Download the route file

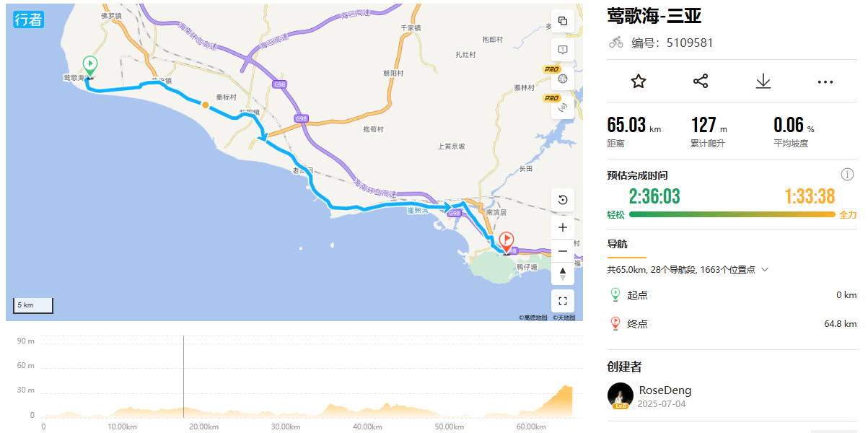(763, 81)
